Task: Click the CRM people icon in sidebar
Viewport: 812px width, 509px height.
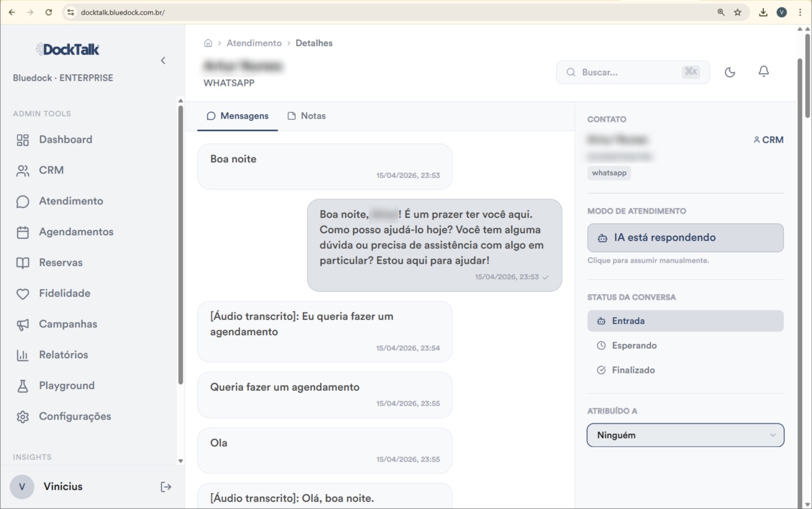Action: tap(23, 171)
